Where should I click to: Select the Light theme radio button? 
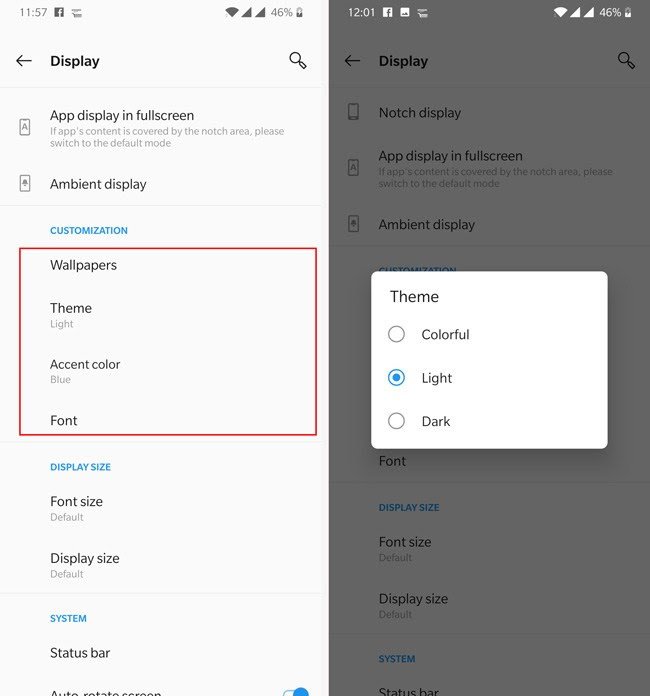pos(396,378)
